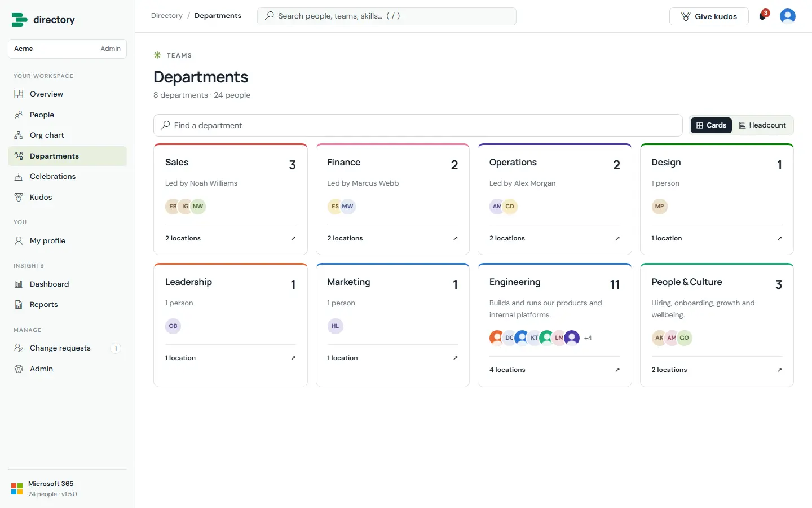Click the Kudos medal icon in sidebar
Screen dimensions: 812x508
[x=19, y=198]
